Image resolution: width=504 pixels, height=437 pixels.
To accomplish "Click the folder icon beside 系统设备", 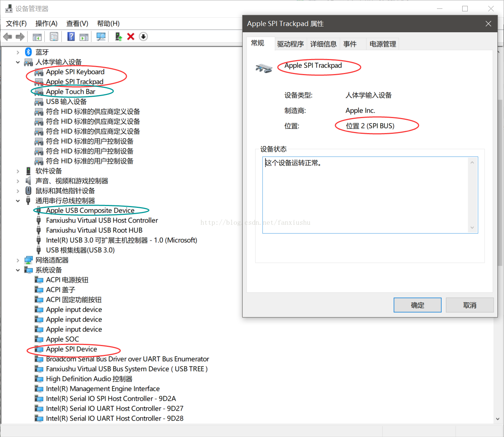I will click(x=28, y=270).
